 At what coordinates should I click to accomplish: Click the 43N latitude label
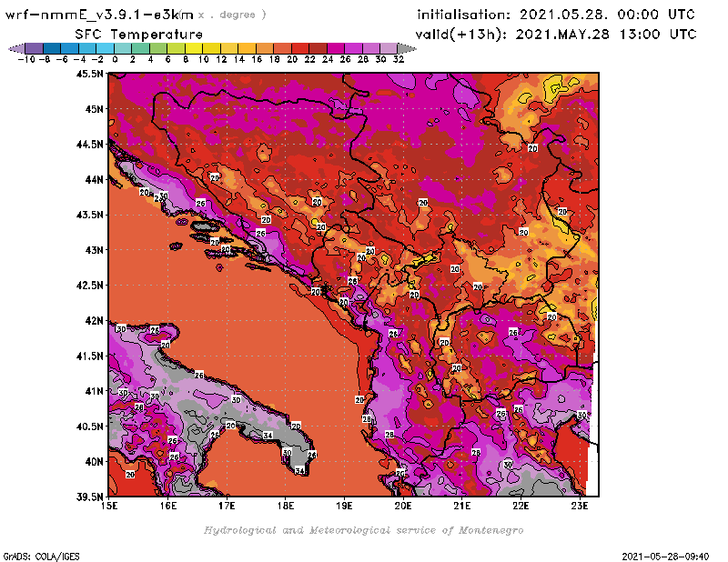(95, 250)
